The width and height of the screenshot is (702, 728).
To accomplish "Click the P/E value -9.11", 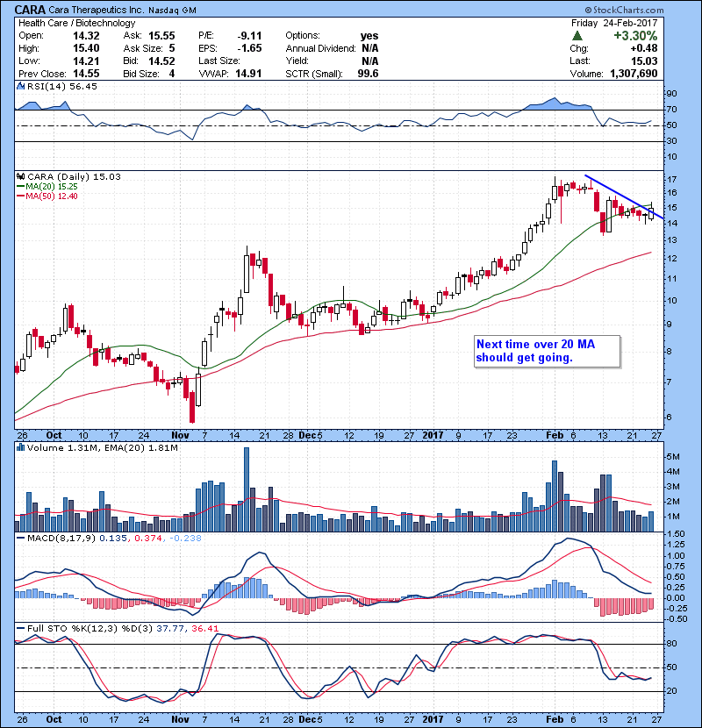I will 249,36.
